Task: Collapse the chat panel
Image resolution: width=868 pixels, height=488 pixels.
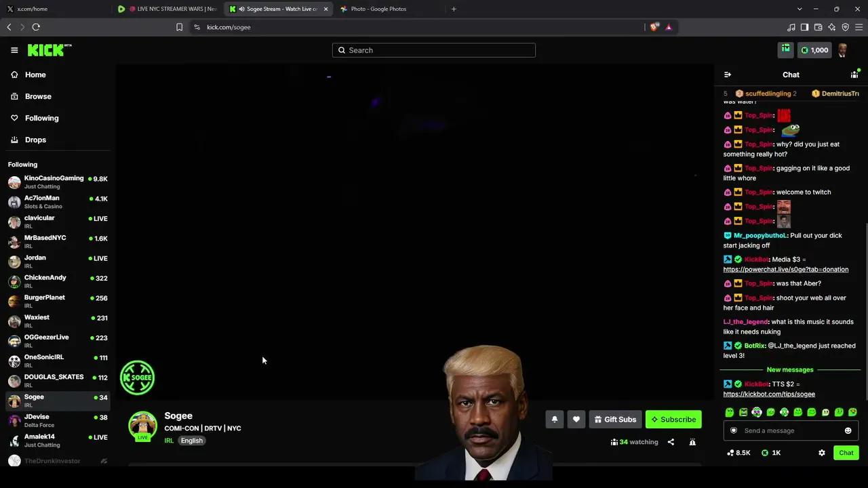Action: pyautogui.click(x=728, y=75)
